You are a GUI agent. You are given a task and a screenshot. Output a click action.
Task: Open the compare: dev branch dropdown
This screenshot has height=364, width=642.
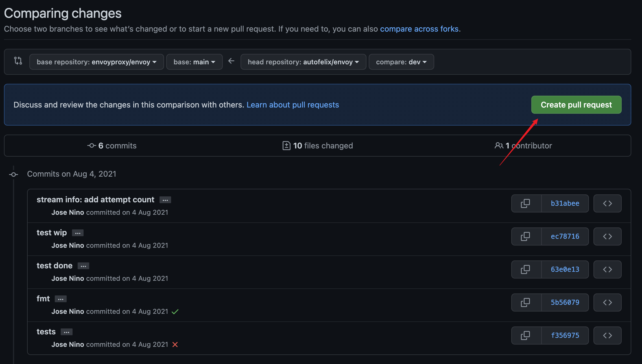pyautogui.click(x=401, y=62)
